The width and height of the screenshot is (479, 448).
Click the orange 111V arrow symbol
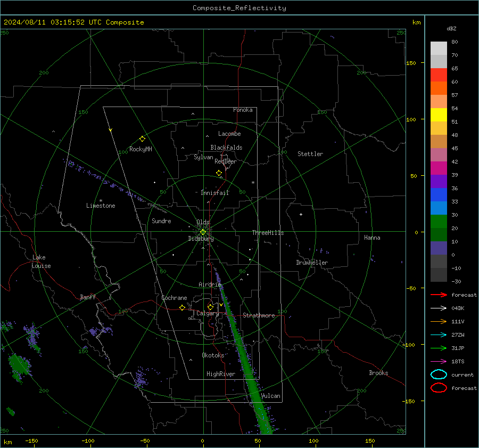click(439, 321)
